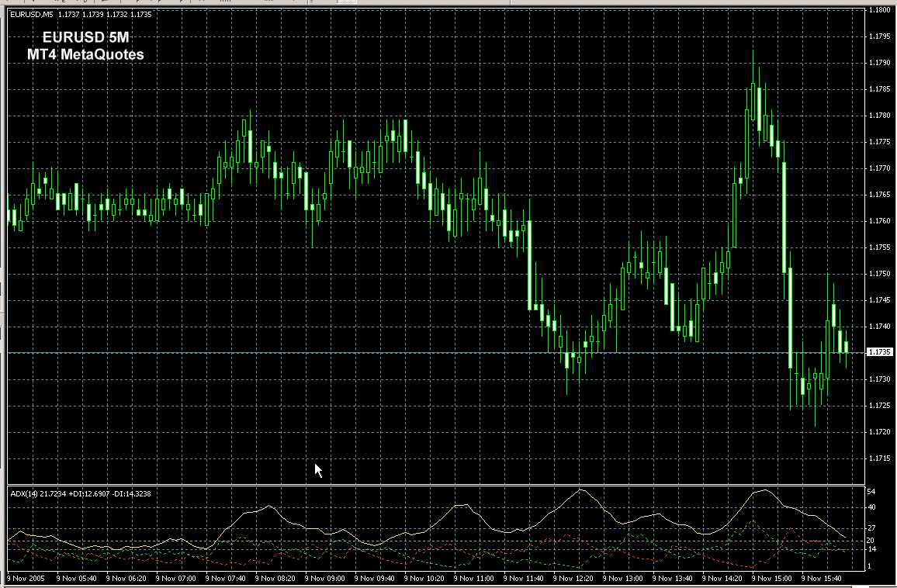This screenshot has width=897, height=588.
Task: Click the ADX scale value 20
Action: coord(871,540)
